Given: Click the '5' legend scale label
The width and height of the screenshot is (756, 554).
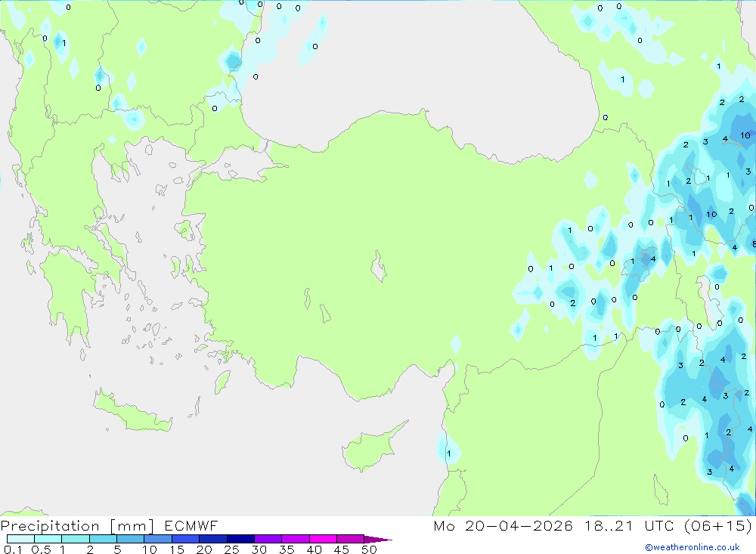Looking at the screenshot, I should (117, 549).
